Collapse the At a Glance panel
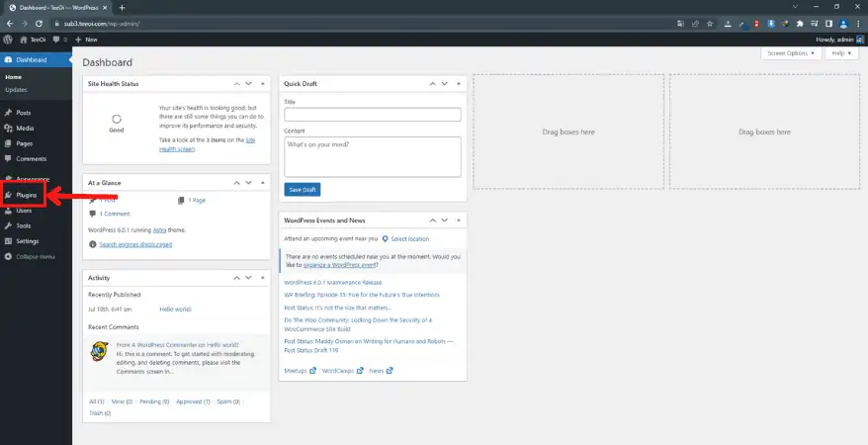Screen dimensions: 868x445 (262, 183)
